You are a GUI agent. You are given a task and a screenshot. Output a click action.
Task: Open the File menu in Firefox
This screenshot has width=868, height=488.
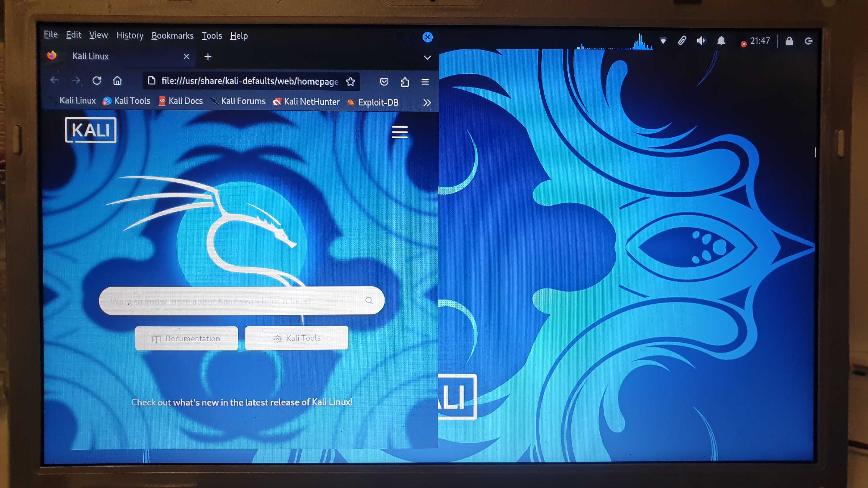click(x=51, y=34)
